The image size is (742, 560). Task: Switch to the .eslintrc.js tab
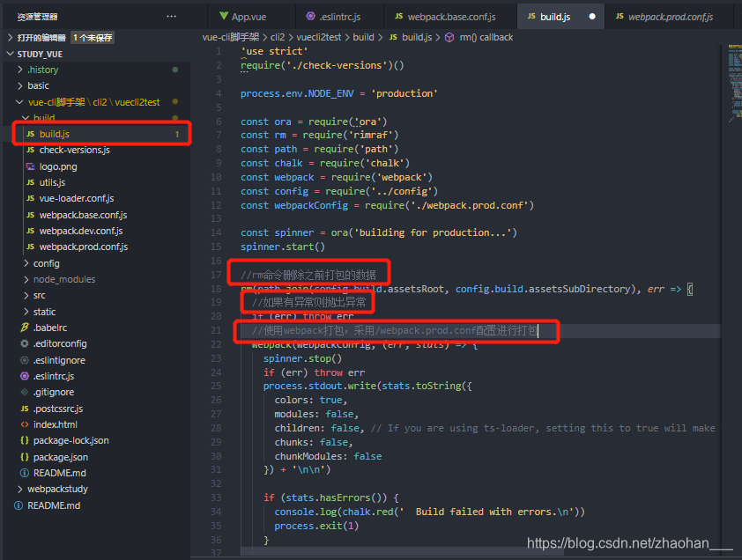click(x=339, y=17)
